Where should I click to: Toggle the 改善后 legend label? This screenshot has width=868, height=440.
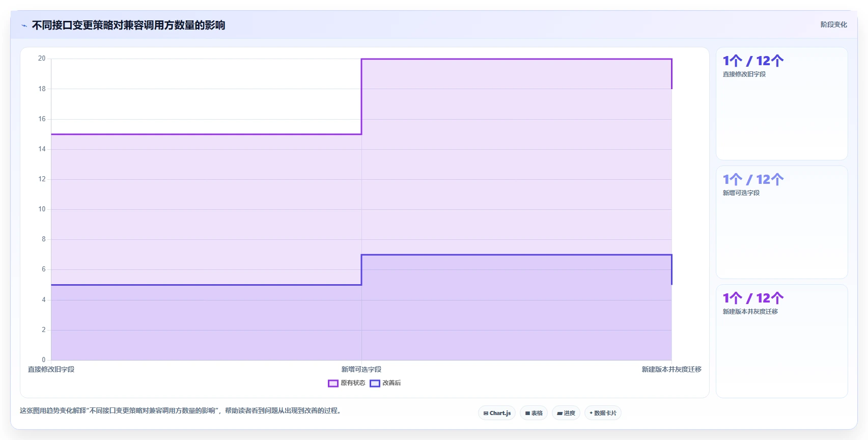click(391, 383)
